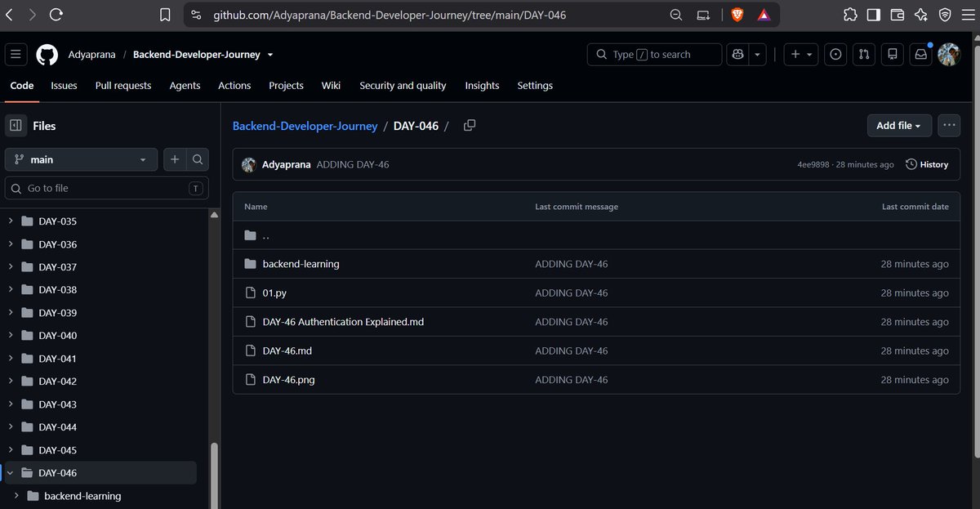Image resolution: width=980 pixels, height=509 pixels.
Task: Open DAY-46 Authentication Explained.md file
Action: click(x=343, y=322)
